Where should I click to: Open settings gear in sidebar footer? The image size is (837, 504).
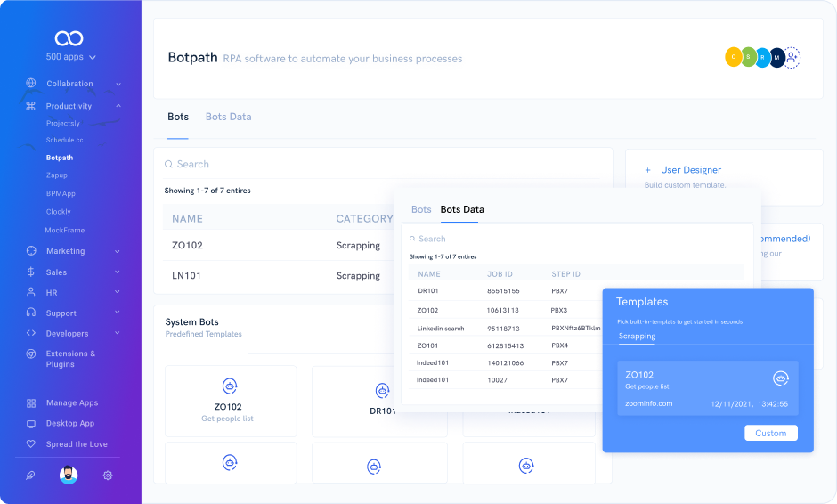coord(108,476)
